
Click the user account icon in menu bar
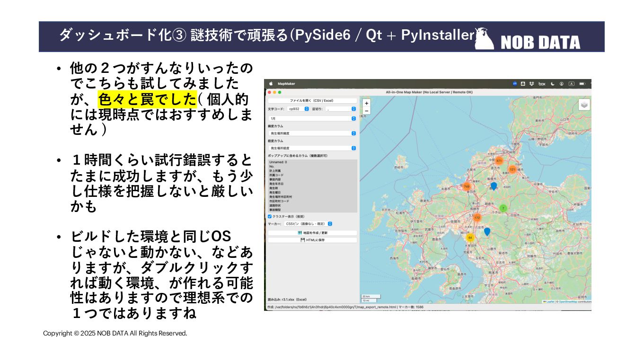[x=562, y=84]
